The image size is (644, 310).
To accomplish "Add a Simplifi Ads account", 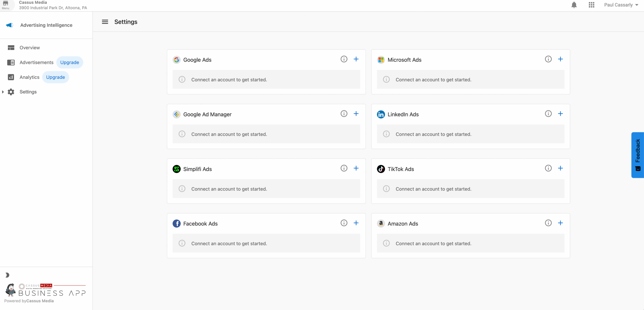I will tap(356, 168).
